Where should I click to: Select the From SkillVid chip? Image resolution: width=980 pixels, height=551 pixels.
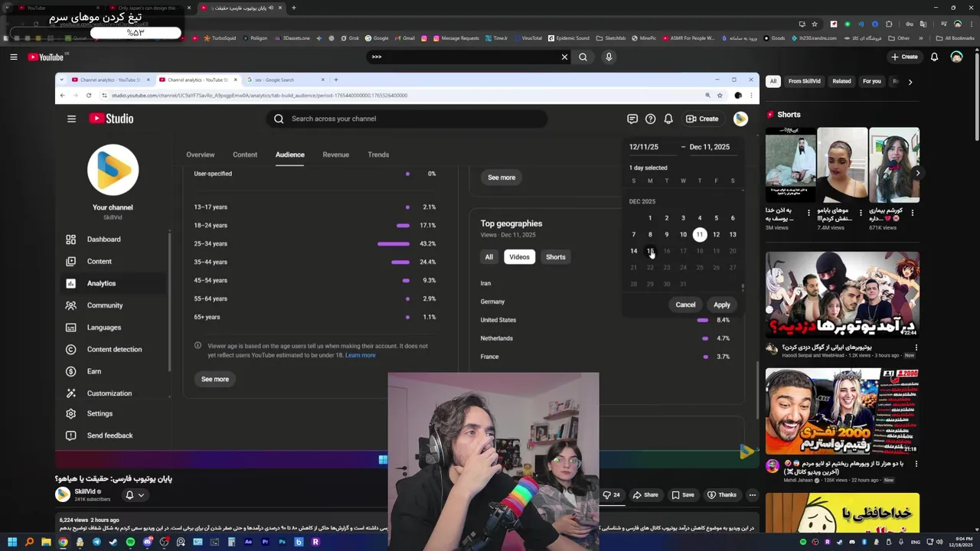pos(804,81)
